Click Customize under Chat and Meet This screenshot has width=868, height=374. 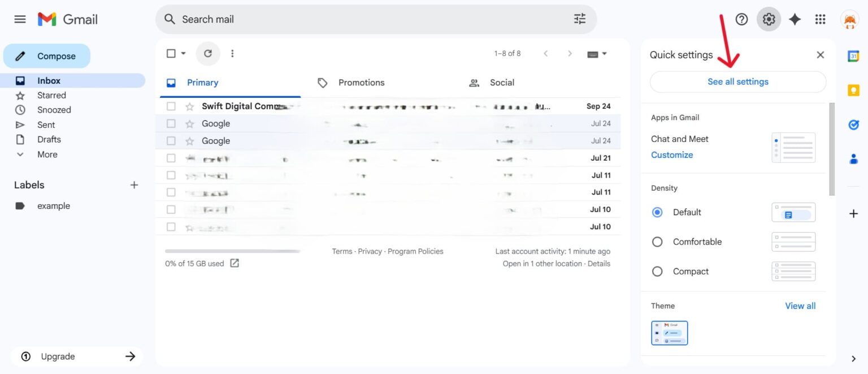point(672,154)
